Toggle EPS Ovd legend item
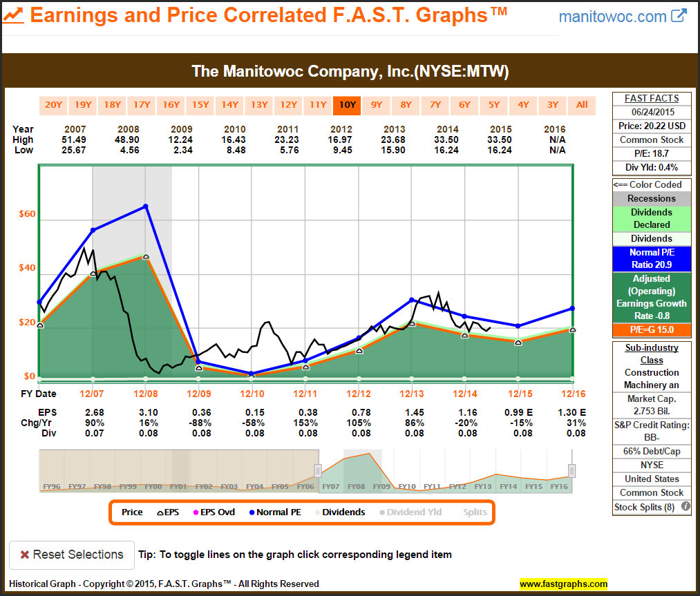 tap(216, 512)
